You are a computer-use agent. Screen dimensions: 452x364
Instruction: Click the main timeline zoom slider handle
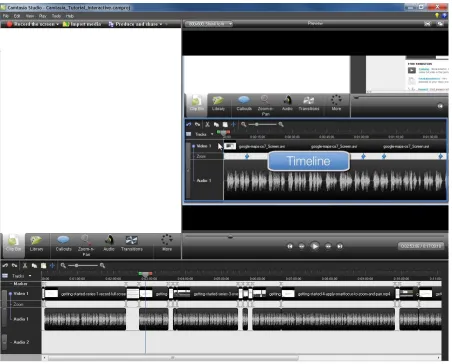pyautogui.click(x=77, y=266)
